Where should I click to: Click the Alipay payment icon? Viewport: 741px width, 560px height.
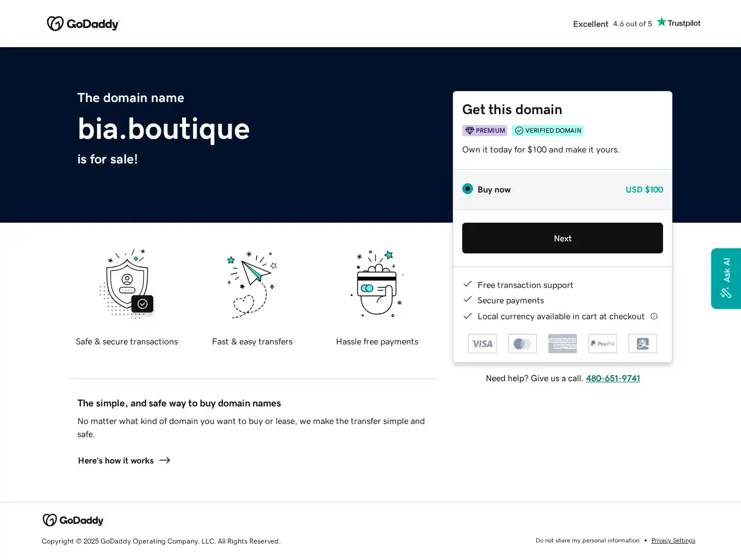pyautogui.click(x=642, y=343)
